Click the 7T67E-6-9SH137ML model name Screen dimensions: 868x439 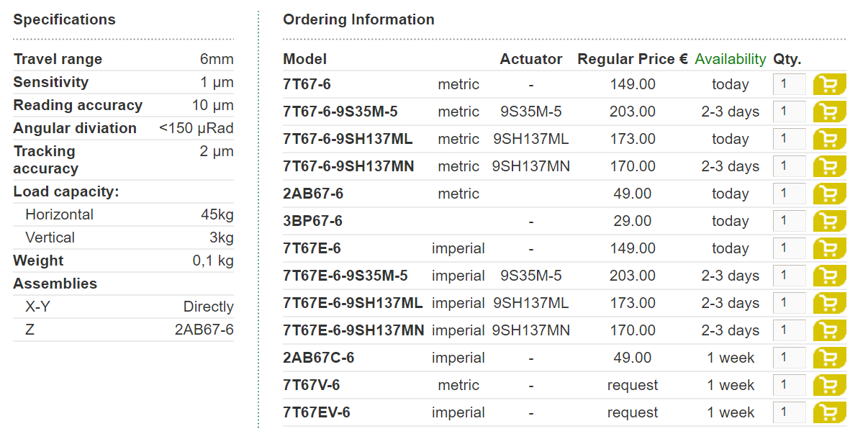(x=353, y=303)
